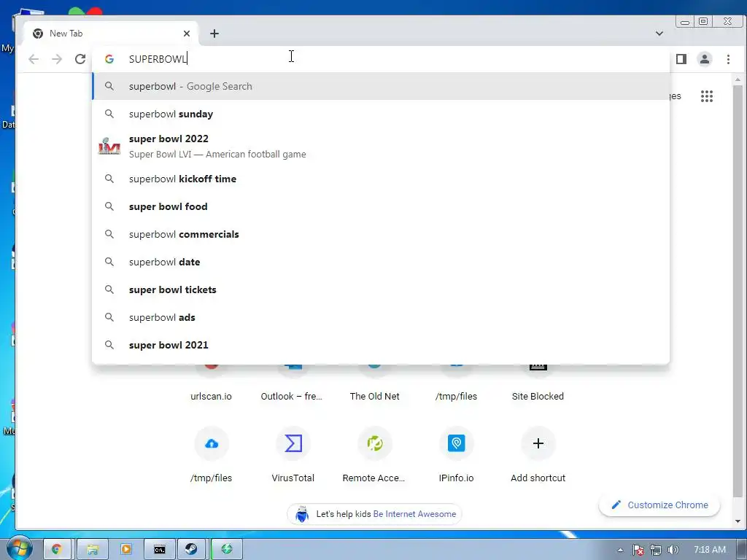Image resolution: width=747 pixels, height=560 pixels.
Task: Click the Action Center flag tray icon
Action: [638, 550]
